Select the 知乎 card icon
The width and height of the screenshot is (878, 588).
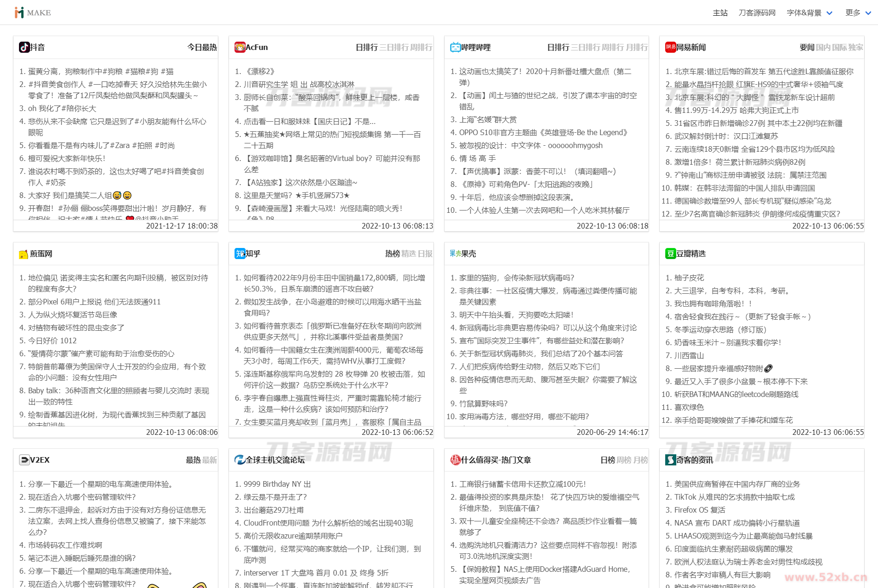240,254
